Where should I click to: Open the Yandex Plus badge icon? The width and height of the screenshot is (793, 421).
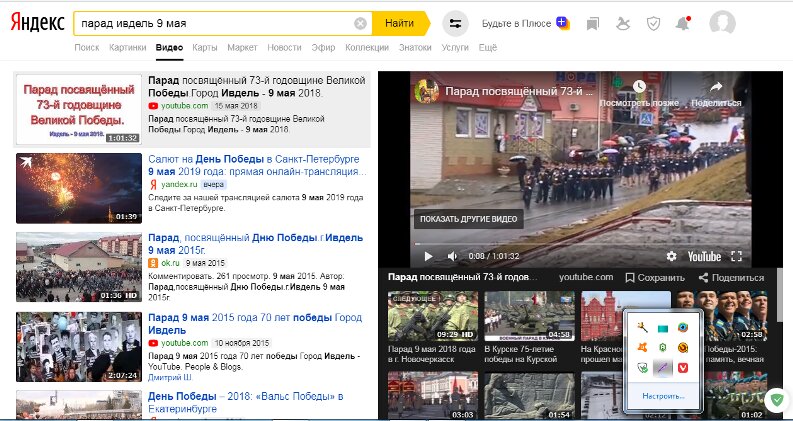pos(562,23)
